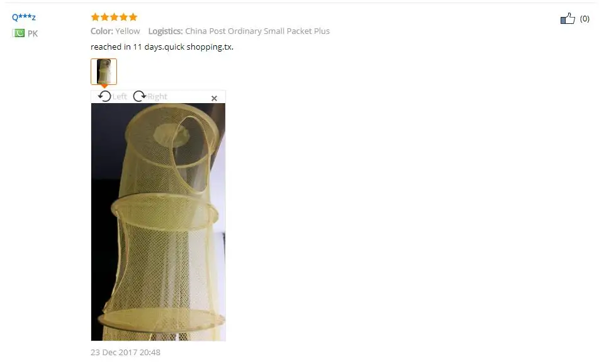Click the "Right" rotate label

[x=157, y=97]
